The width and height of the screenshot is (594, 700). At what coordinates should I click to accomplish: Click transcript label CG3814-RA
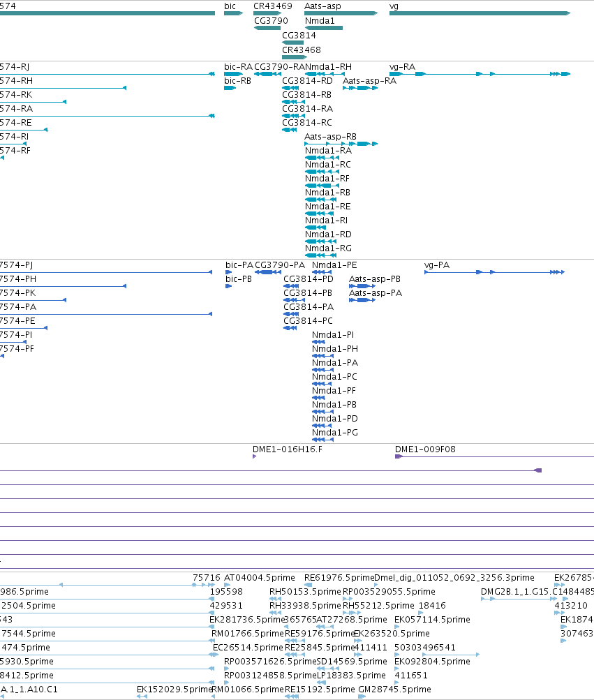point(308,108)
